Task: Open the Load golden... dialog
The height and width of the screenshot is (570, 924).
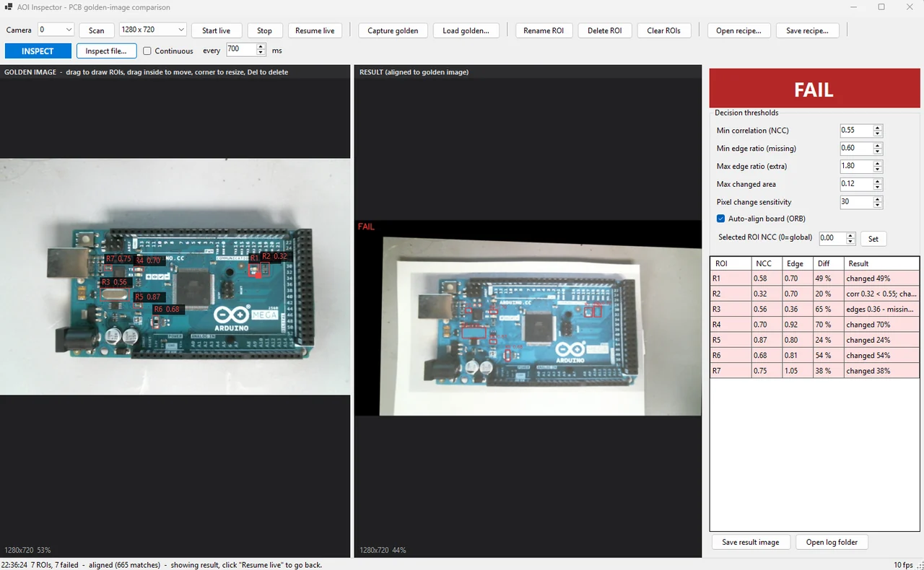Action: coord(466,30)
